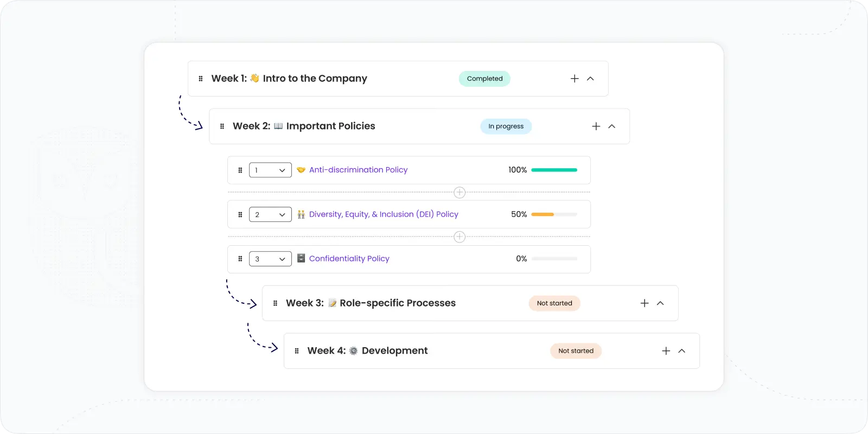Click the 50% progress bar

click(x=554, y=214)
